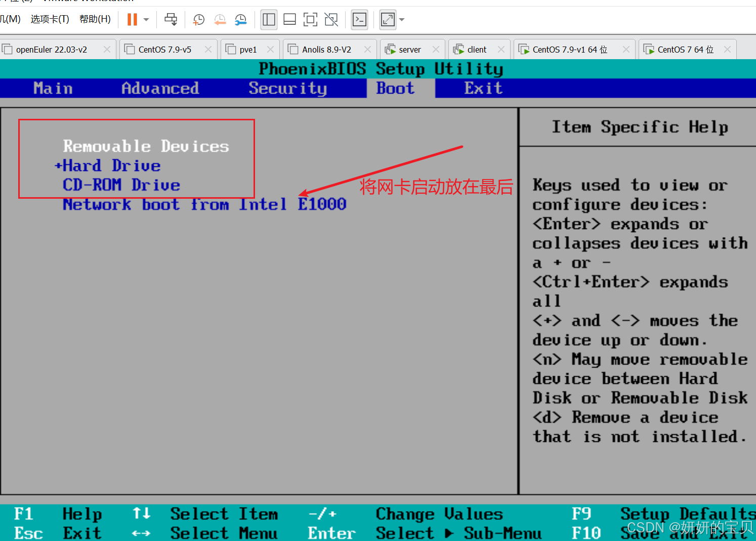
Task: Click the PhoenixBIOS Setup Utility title
Action: [x=381, y=69]
